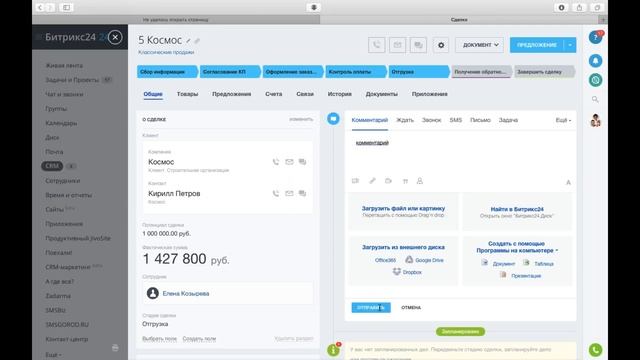The height and width of the screenshot is (360, 640).
Task: Close left menu with X button
Action: tap(115, 37)
